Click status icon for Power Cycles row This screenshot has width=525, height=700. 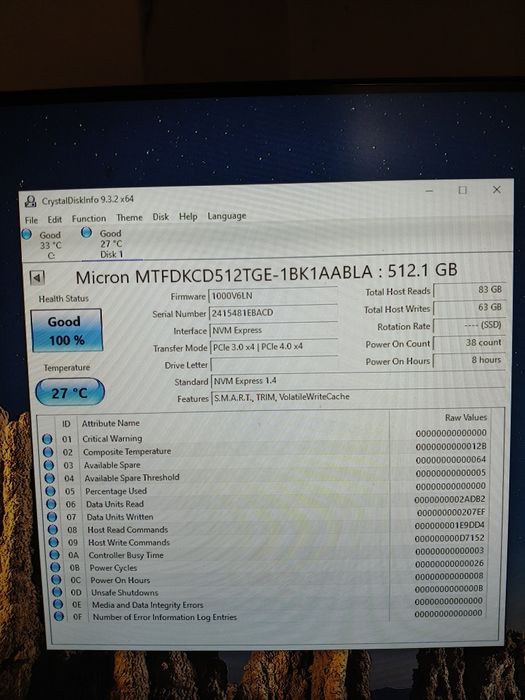click(55, 567)
